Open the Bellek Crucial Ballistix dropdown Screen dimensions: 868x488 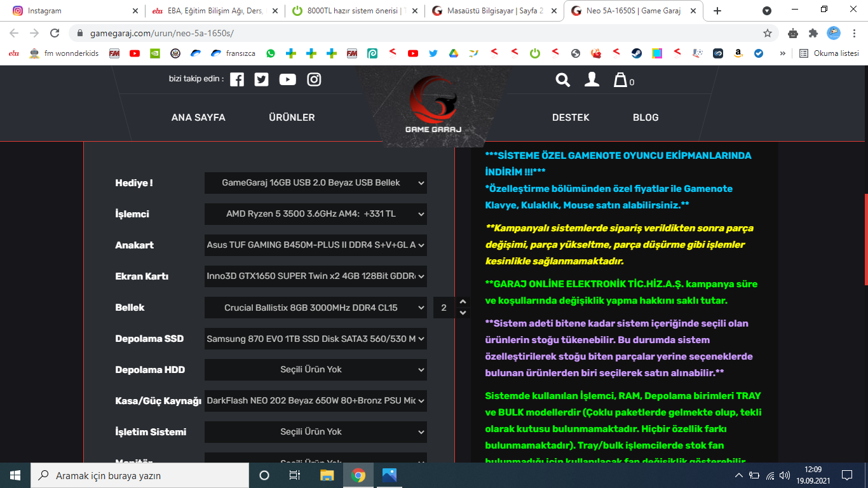pos(316,308)
